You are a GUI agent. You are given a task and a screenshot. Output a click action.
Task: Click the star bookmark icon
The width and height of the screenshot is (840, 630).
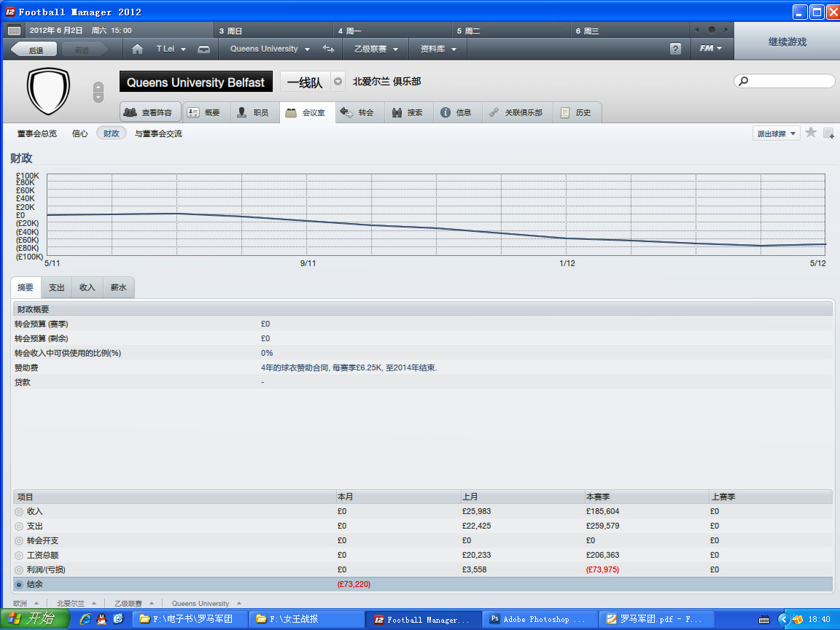coord(810,133)
